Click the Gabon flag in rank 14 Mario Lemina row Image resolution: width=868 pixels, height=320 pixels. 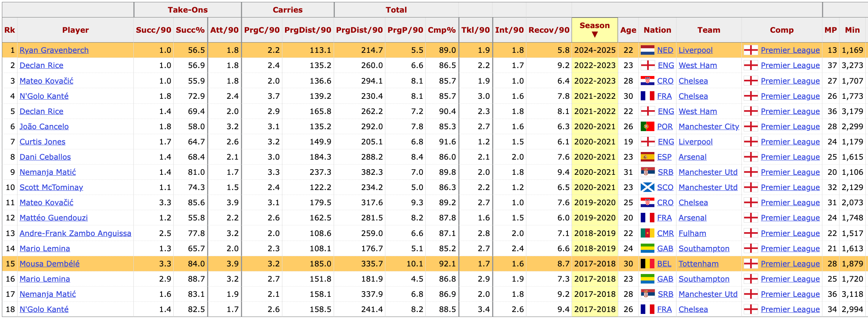(647, 249)
